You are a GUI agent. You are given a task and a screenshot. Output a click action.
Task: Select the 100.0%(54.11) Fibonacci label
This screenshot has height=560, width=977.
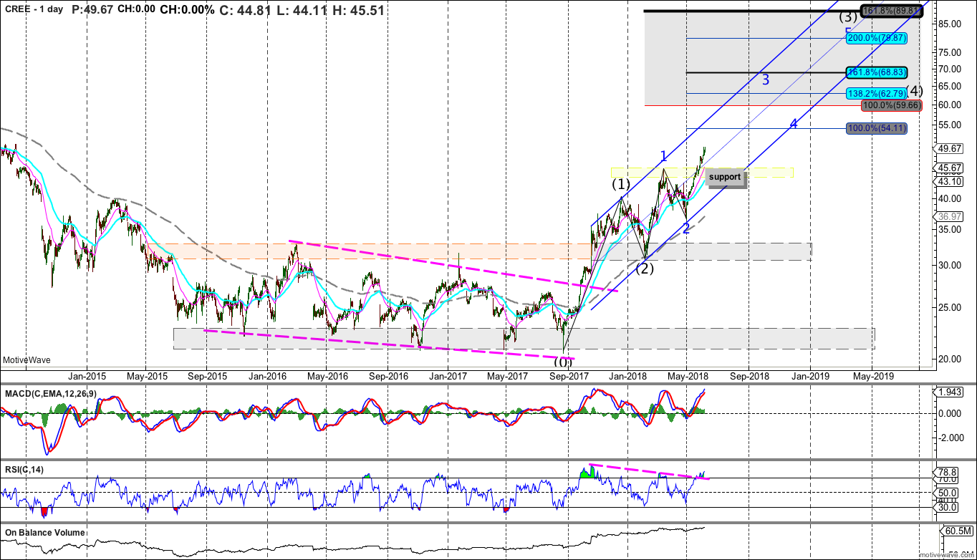click(877, 128)
